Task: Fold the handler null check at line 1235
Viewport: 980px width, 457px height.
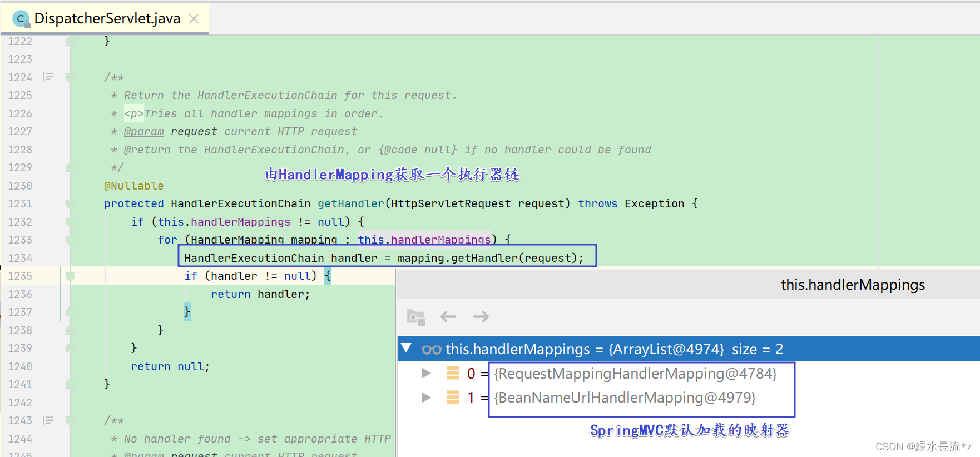Action: pos(70,276)
